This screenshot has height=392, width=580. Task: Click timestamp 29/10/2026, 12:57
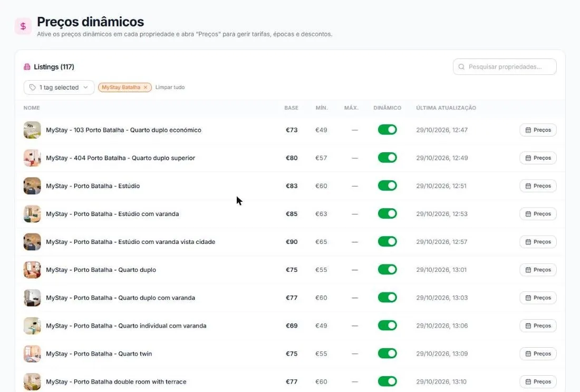(442, 242)
